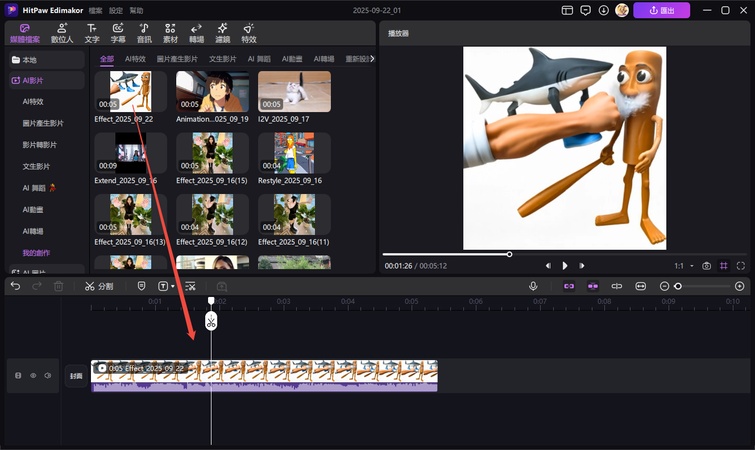Toggle the purple grid guide icon in player
755x450 pixels.
pos(724,266)
